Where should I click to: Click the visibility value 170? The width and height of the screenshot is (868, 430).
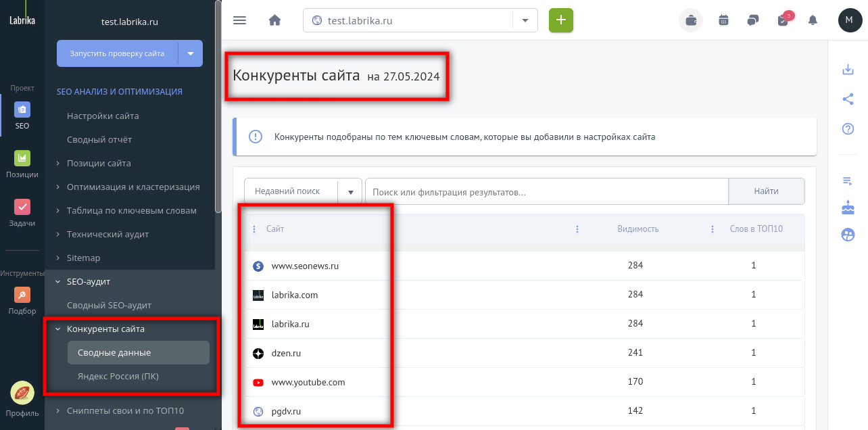pos(635,382)
